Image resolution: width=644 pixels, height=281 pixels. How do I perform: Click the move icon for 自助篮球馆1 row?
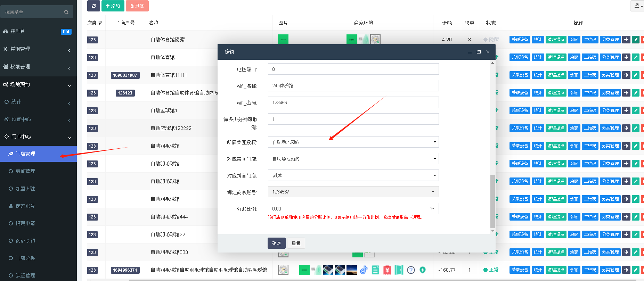(626, 110)
